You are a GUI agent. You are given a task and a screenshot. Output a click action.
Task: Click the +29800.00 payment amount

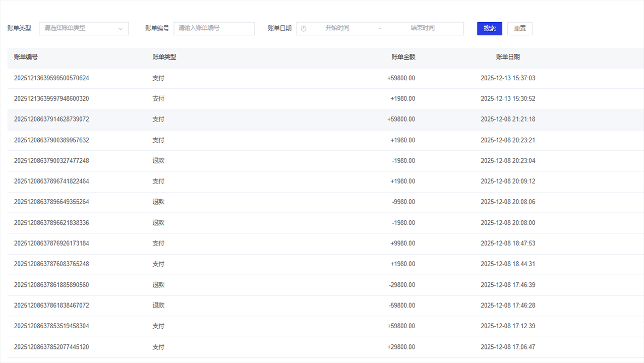(401, 347)
